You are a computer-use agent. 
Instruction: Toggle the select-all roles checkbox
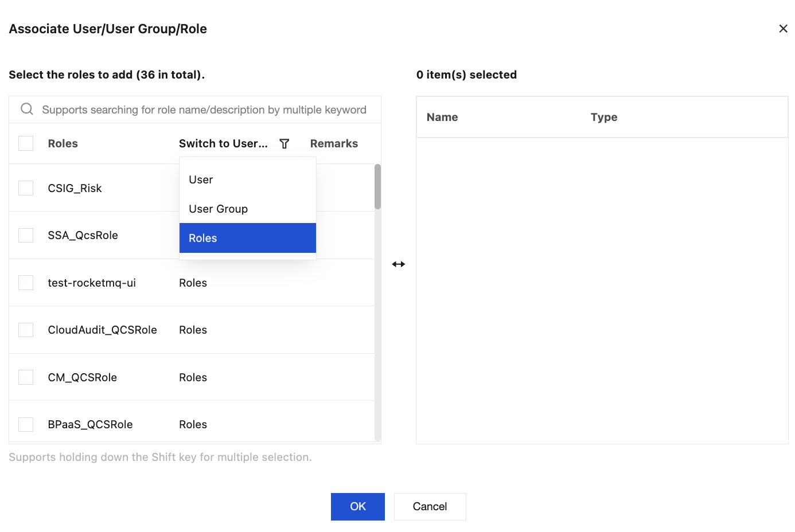[26, 143]
